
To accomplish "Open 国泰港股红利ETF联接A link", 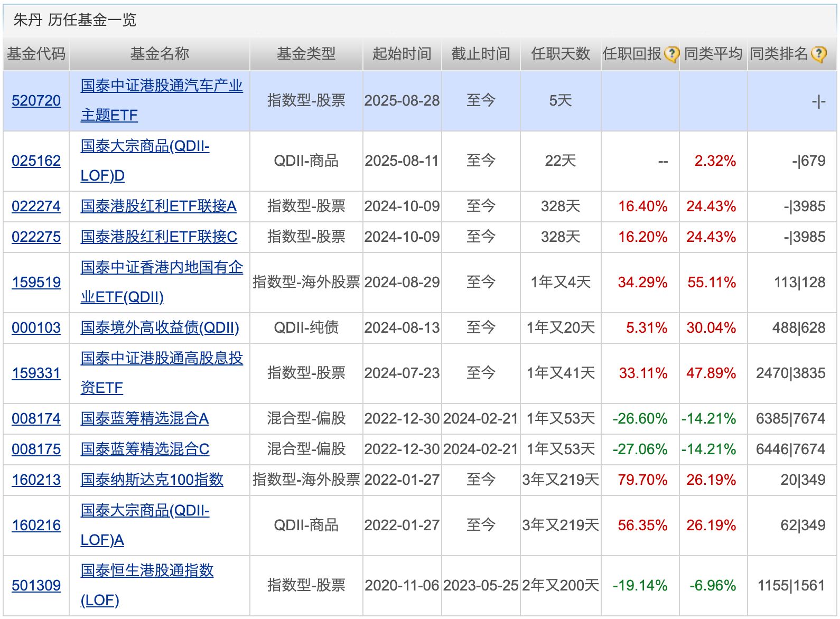I will pos(158,207).
